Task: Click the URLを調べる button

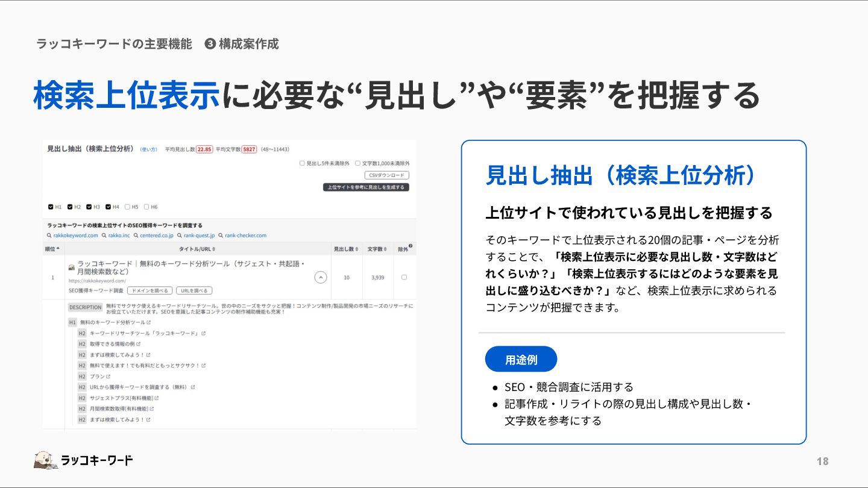Action: tap(194, 290)
